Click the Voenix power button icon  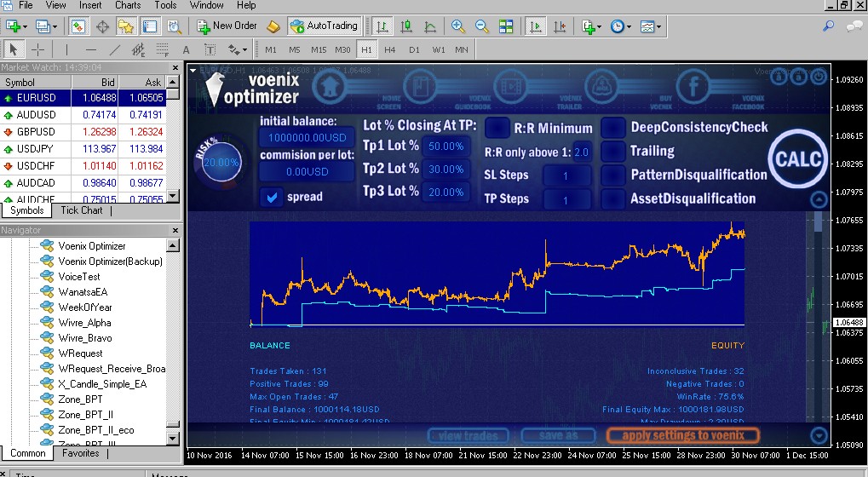tap(819, 77)
